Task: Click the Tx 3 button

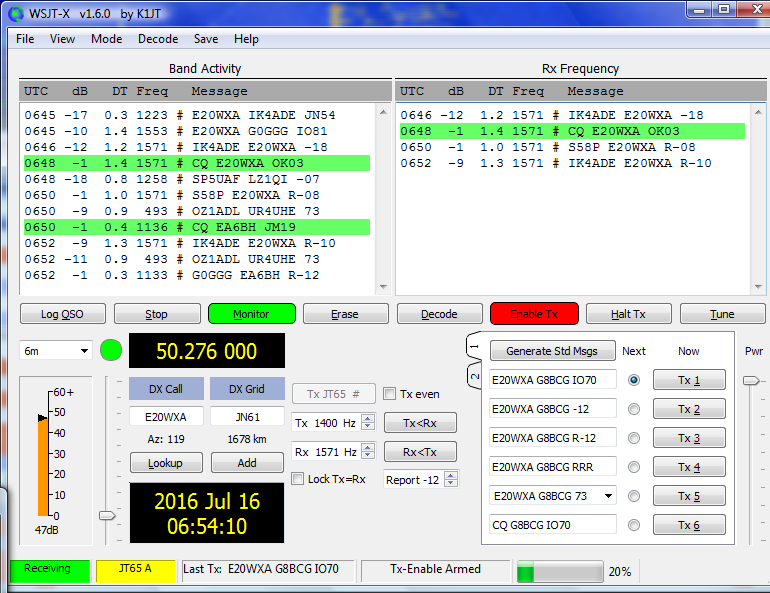Action: pos(689,438)
